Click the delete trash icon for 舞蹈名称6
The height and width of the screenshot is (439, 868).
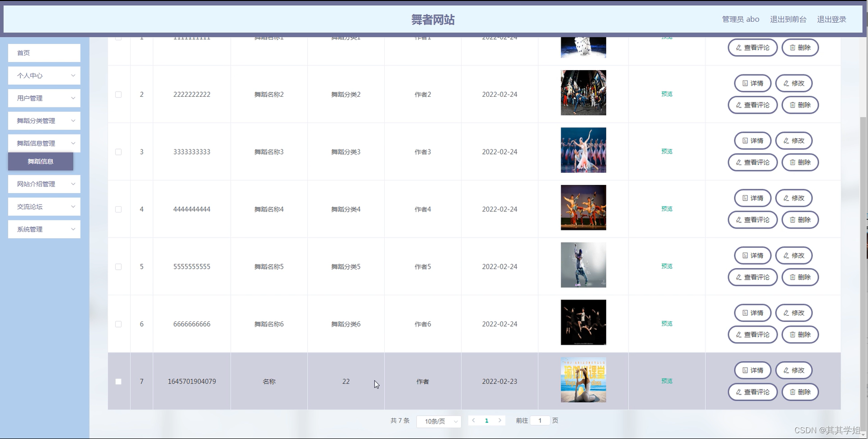792,334
